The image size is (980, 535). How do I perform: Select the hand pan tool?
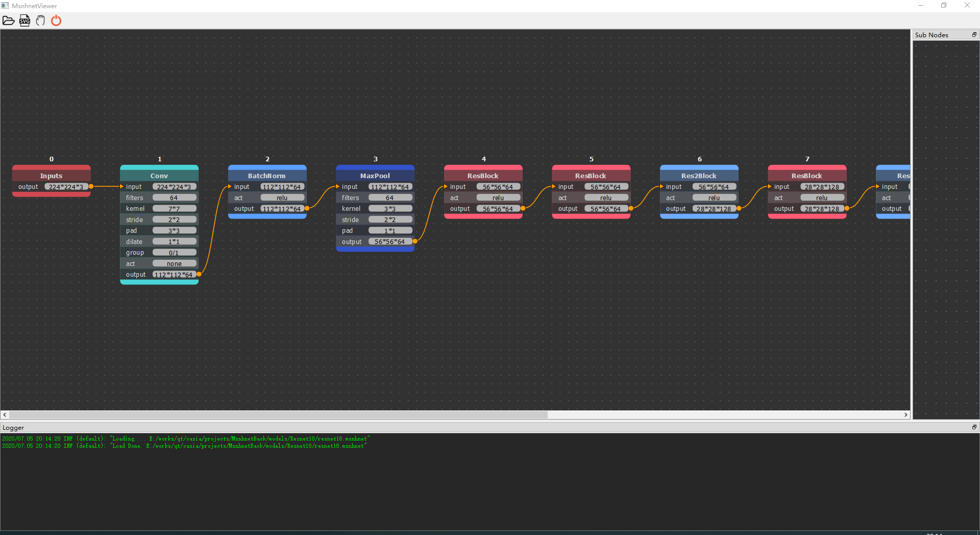pyautogui.click(x=40, y=20)
